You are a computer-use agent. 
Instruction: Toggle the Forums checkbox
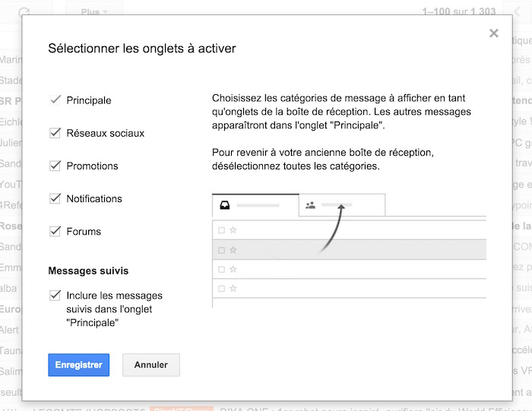click(x=55, y=231)
